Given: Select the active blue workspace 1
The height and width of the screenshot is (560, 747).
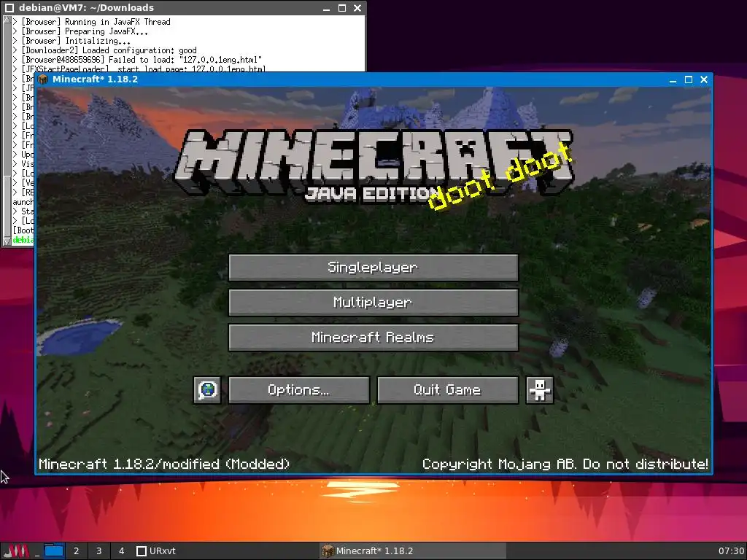Looking at the screenshot, I should pyautogui.click(x=54, y=551).
